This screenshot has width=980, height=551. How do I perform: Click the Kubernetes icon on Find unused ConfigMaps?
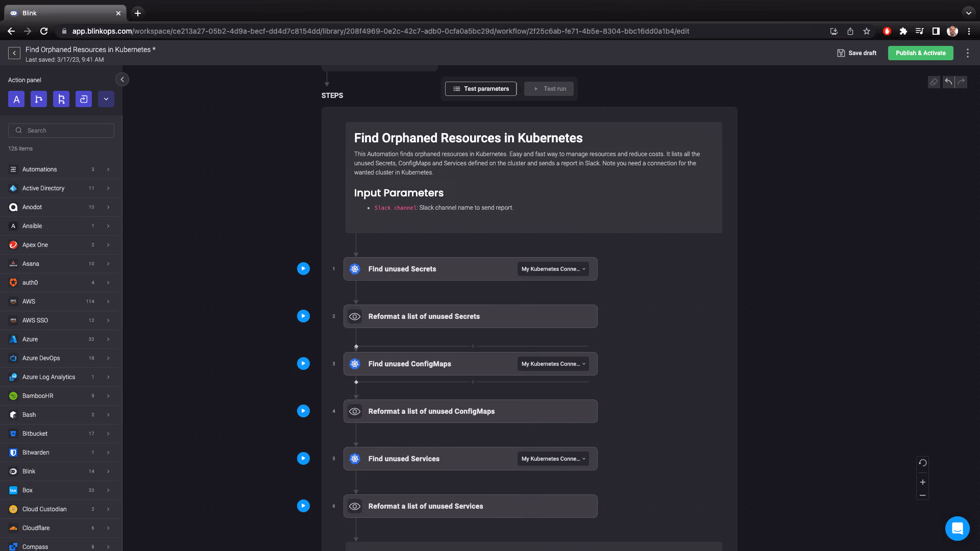click(x=355, y=364)
